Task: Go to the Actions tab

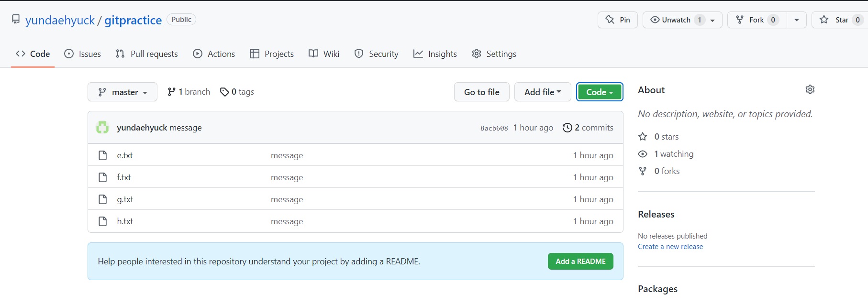Action: point(214,54)
